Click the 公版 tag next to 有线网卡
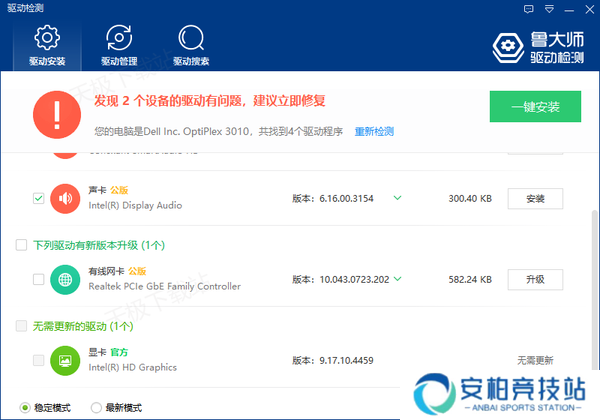Image resolution: width=600 pixels, height=420 pixels. [137, 271]
